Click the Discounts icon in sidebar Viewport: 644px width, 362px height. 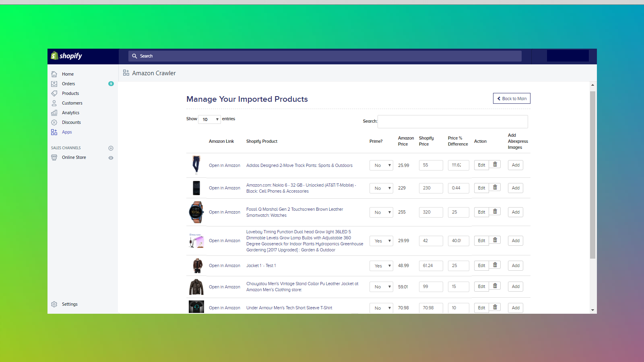coord(54,122)
